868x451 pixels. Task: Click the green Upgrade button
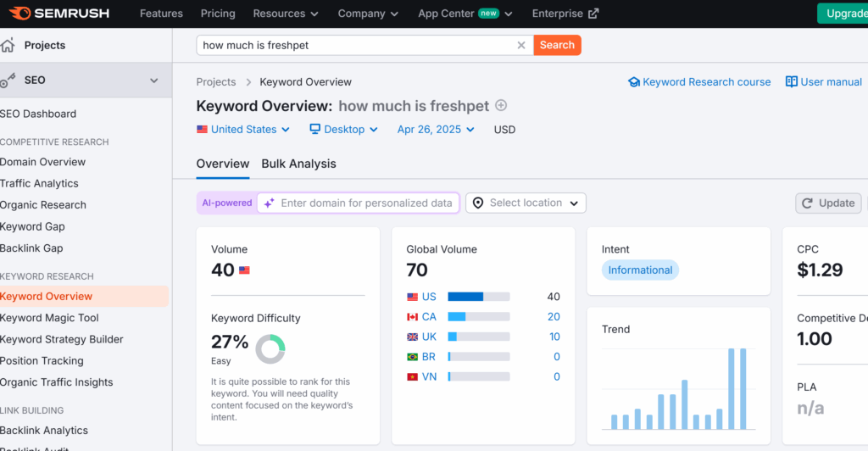coord(843,14)
